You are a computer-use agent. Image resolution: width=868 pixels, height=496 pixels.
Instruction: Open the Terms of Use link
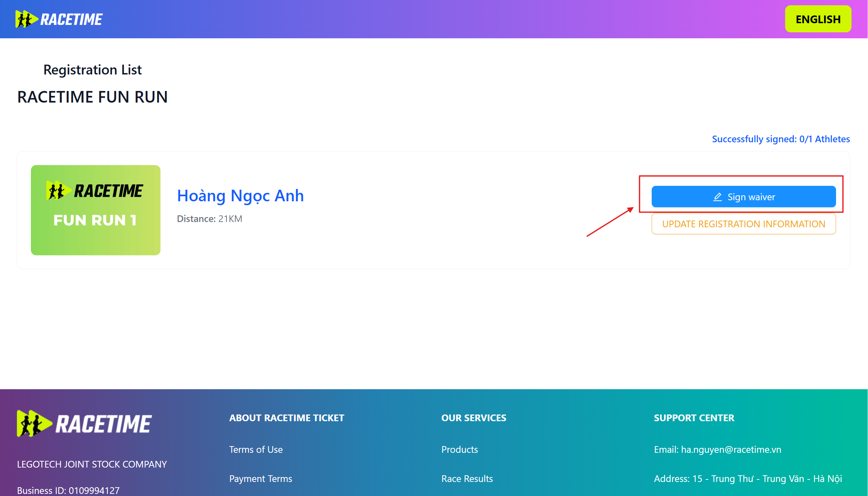pyautogui.click(x=256, y=450)
